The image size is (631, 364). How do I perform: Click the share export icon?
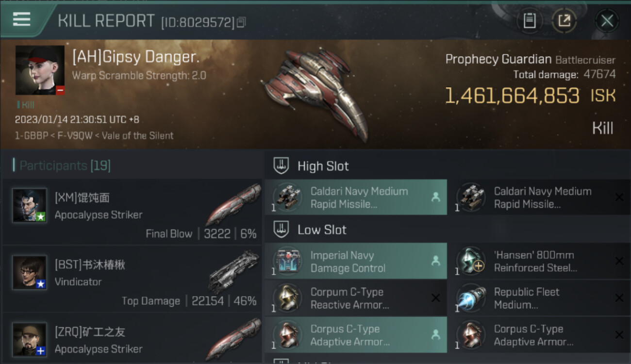point(564,21)
